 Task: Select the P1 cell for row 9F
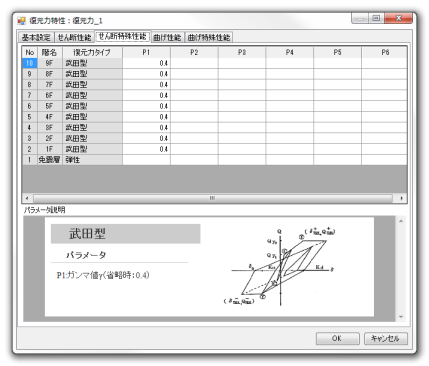(146, 63)
